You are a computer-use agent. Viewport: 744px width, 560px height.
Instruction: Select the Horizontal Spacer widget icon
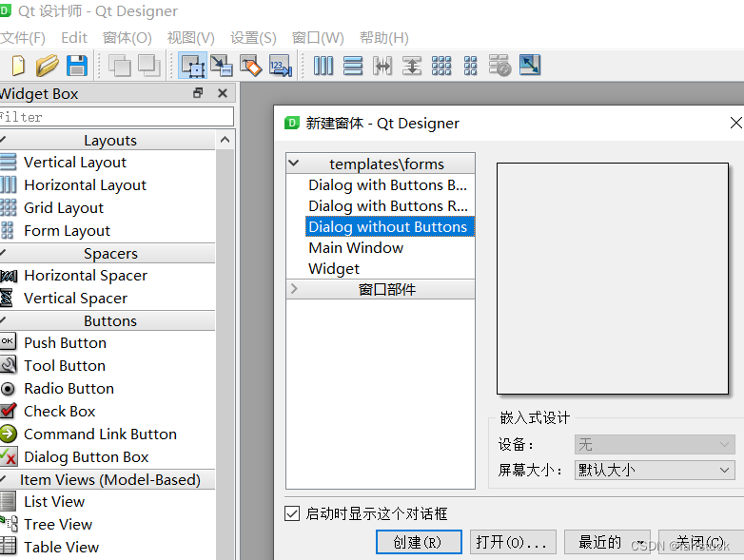point(9,276)
